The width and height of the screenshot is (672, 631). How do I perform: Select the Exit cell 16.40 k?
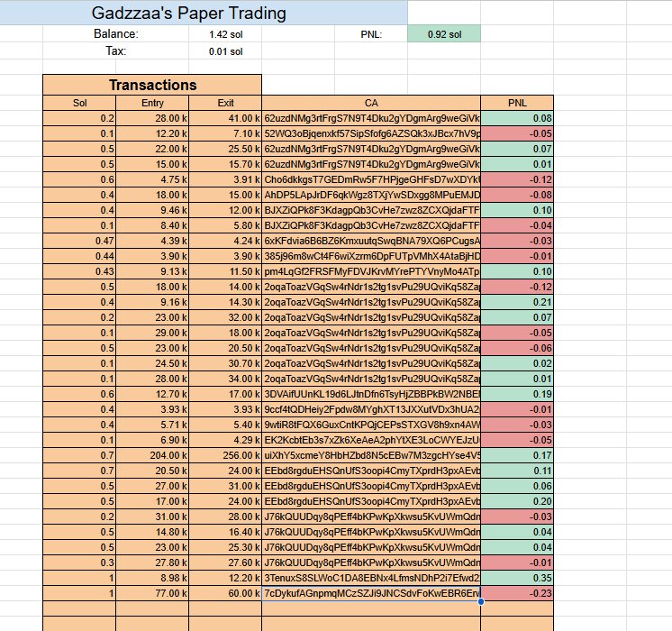[x=225, y=533]
